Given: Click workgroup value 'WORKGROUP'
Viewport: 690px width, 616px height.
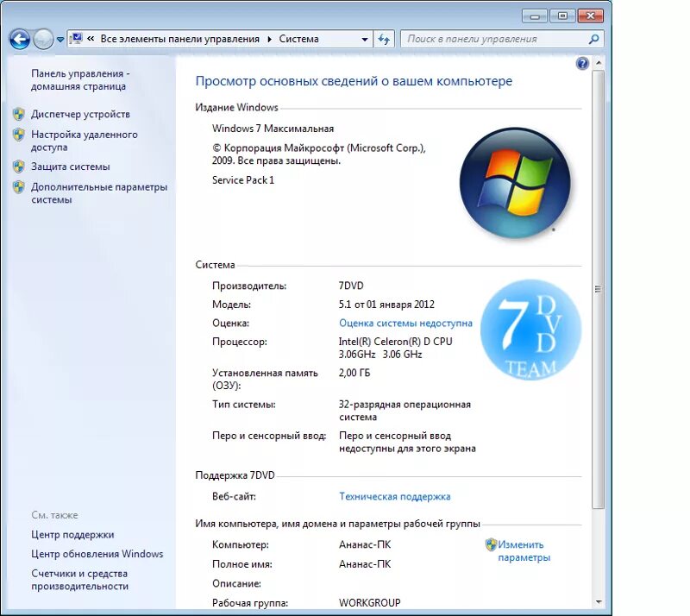Looking at the screenshot, I should (x=370, y=603).
